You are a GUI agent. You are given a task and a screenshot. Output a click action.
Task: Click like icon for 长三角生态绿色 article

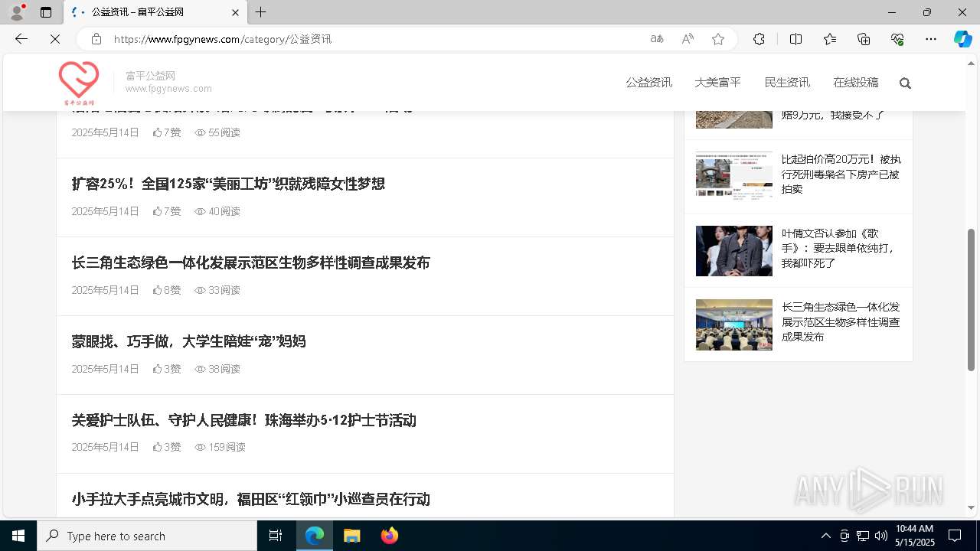click(x=157, y=290)
